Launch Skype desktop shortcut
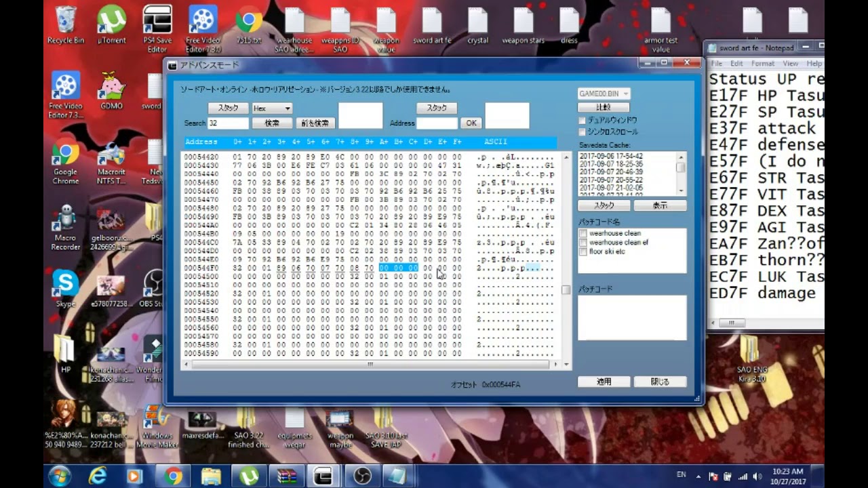The height and width of the screenshot is (488, 868). coord(66,289)
